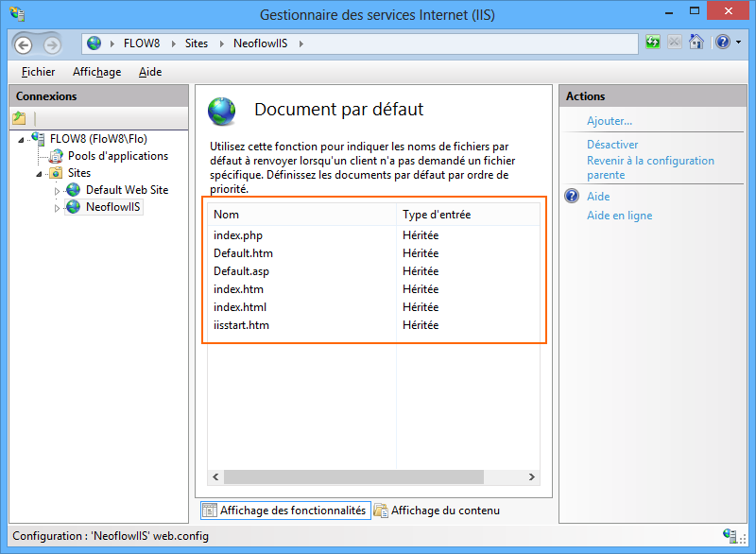The width and height of the screenshot is (756, 554).
Task: Click the NeoflowIIS globe icon in tree
Action: click(74, 207)
